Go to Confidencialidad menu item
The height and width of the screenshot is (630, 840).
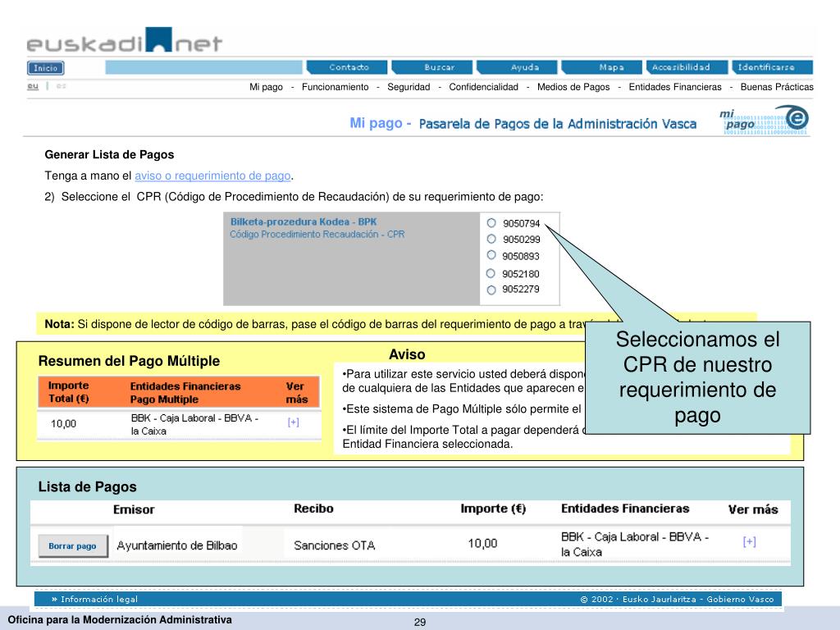[484, 87]
